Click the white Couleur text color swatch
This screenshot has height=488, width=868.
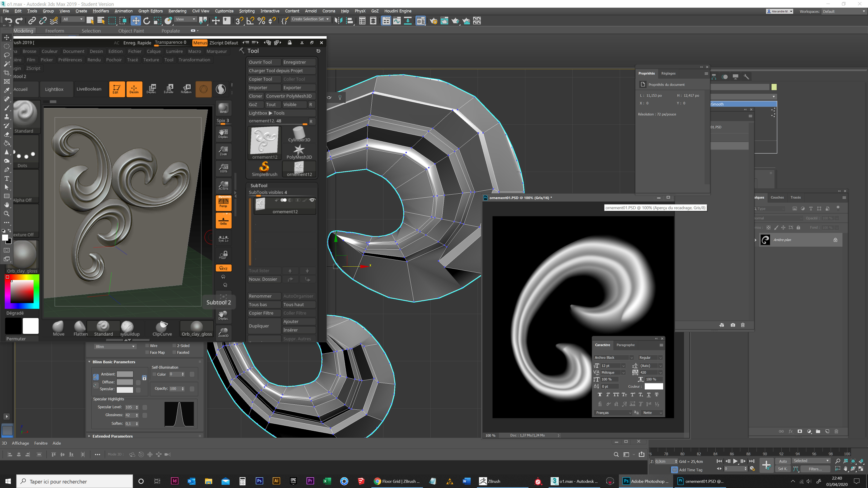(653, 386)
